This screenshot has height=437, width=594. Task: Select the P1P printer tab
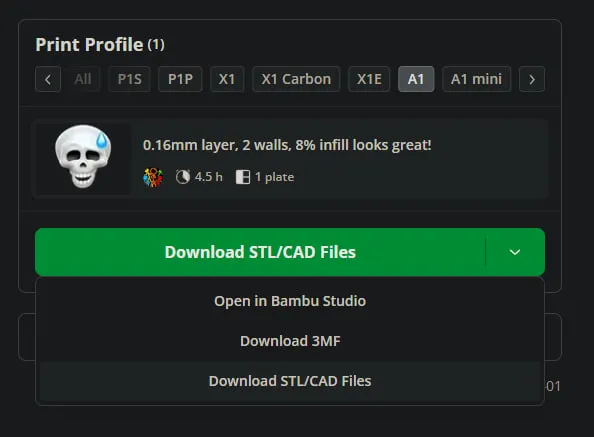180,79
